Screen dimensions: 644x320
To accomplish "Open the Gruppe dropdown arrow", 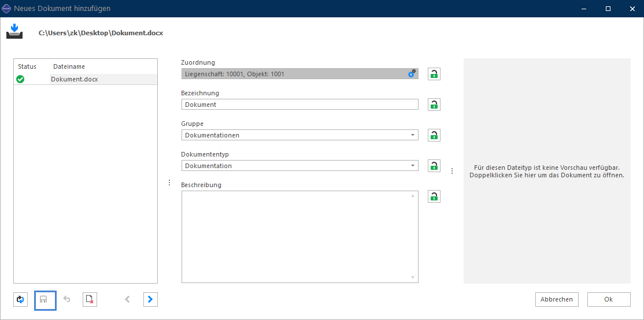I will click(413, 135).
